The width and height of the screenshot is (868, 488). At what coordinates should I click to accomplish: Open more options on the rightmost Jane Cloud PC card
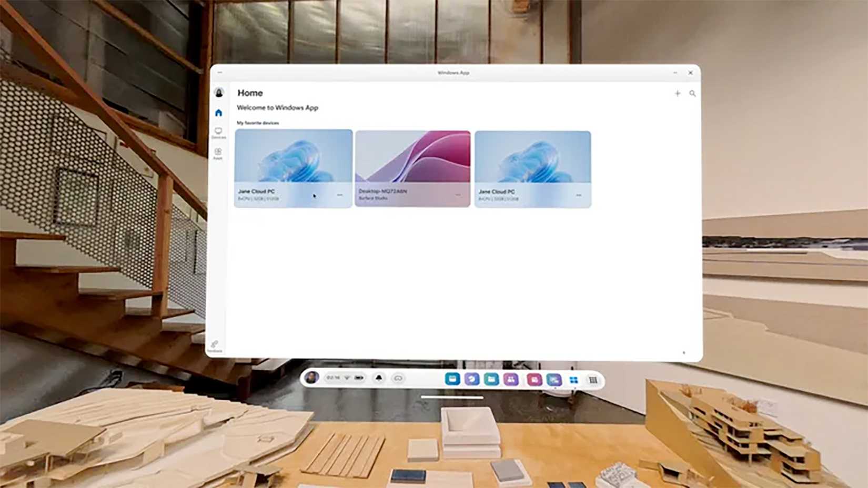(579, 195)
